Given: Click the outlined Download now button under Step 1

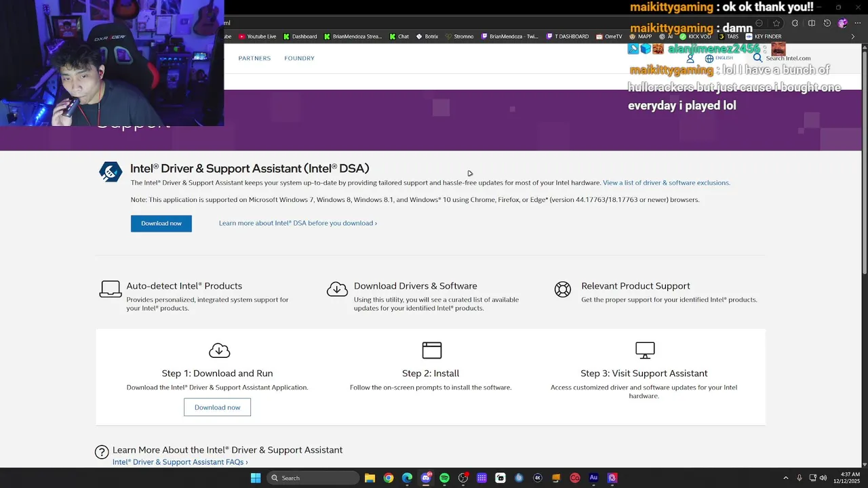Looking at the screenshot, I should click(217, 407).
